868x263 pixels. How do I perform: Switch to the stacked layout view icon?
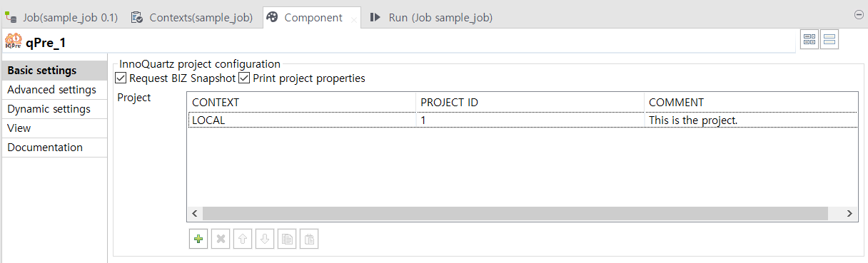[x=829, y=40]
